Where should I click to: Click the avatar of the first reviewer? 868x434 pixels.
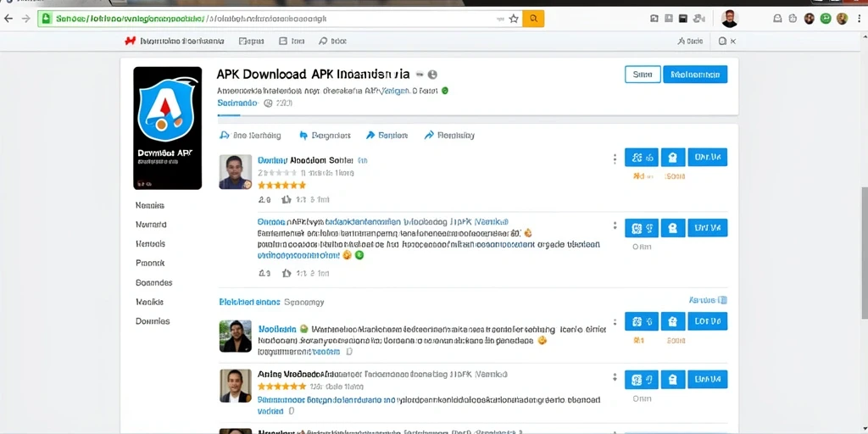236,171
